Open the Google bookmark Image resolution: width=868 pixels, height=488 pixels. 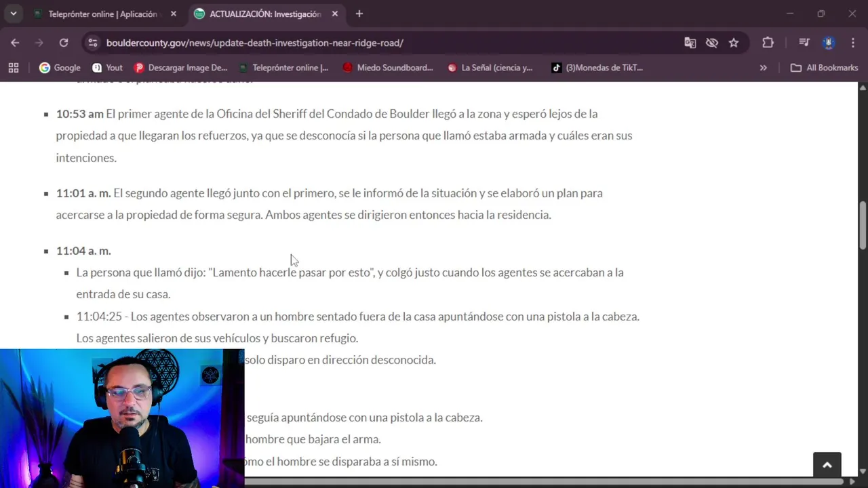coord(60,68)
